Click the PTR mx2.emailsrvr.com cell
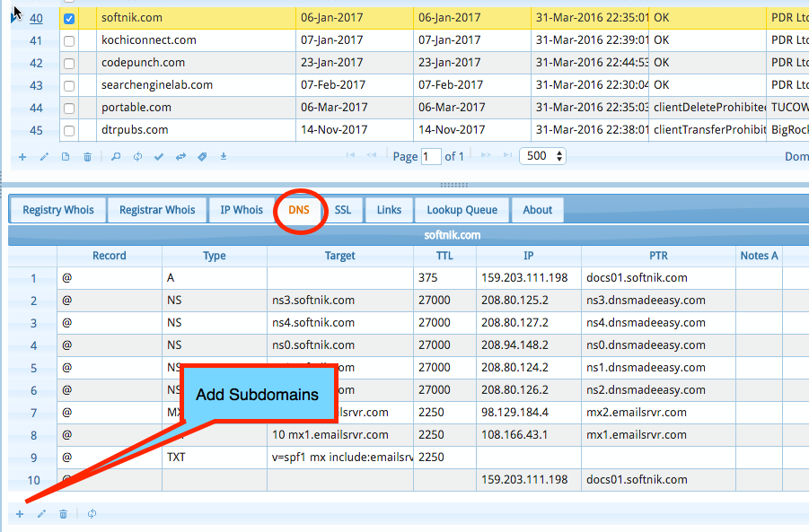Image resolution: width=809 pixels, height=532 pixels. [658, 413]
